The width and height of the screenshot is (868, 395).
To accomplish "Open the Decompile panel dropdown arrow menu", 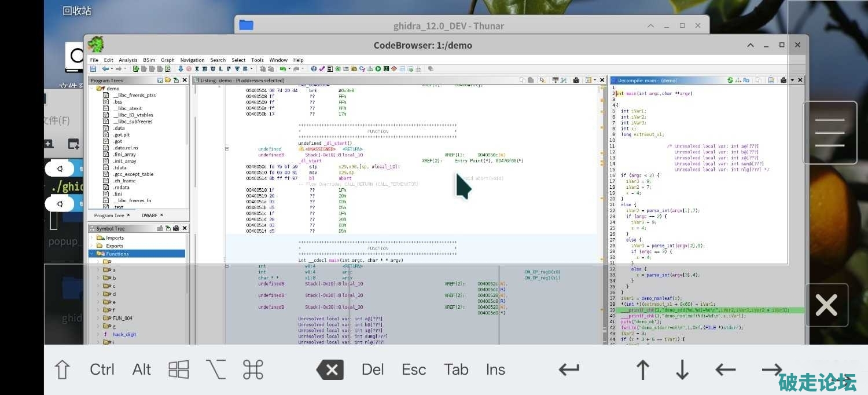I will [792, 81].
